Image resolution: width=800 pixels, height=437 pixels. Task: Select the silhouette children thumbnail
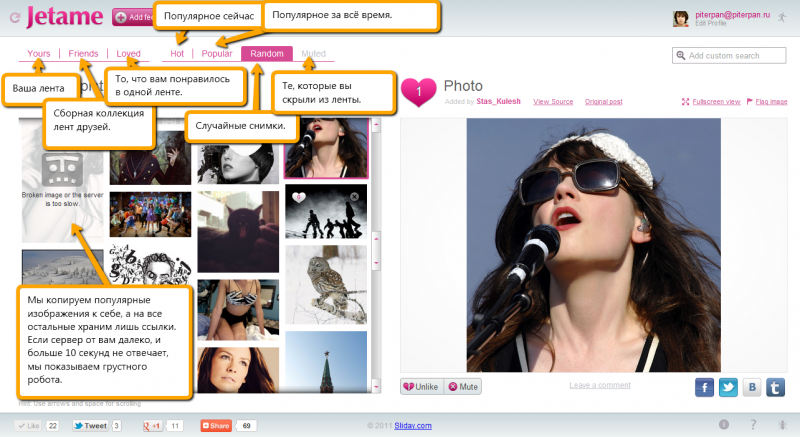pyautogui.click(x=326, y=212)
